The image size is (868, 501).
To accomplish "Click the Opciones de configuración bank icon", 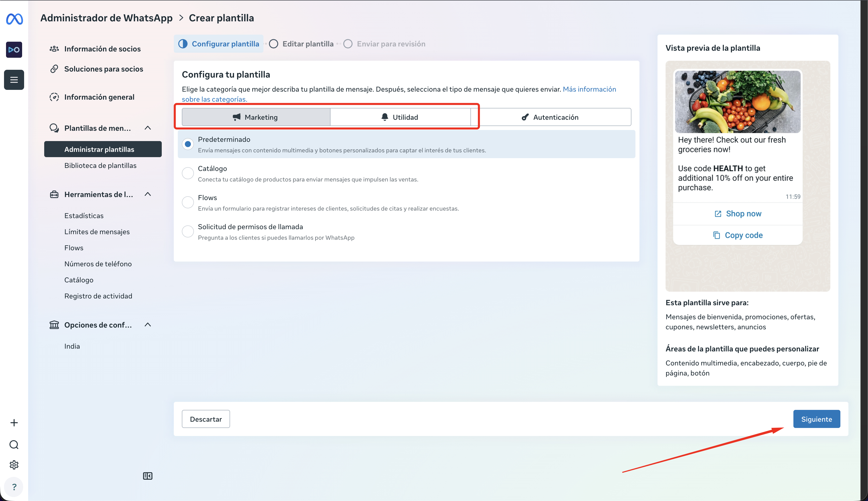I will [x=54, y=325].
